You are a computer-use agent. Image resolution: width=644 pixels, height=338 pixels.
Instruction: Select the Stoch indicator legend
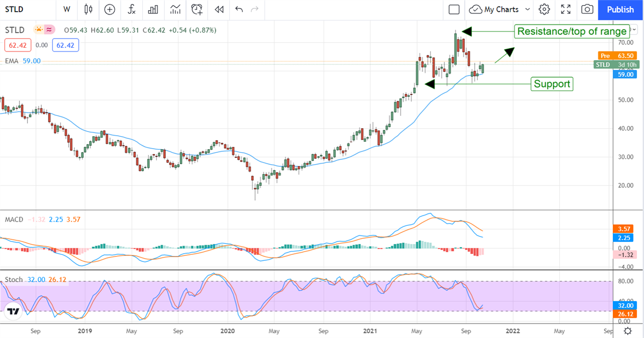(14, 280)
